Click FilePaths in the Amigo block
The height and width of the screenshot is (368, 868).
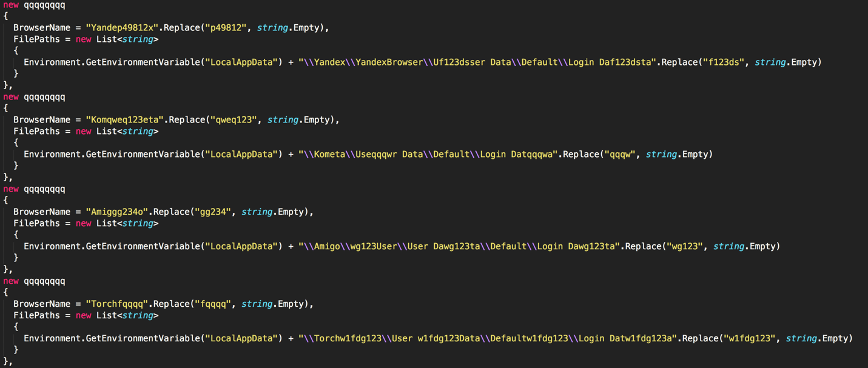36,224
